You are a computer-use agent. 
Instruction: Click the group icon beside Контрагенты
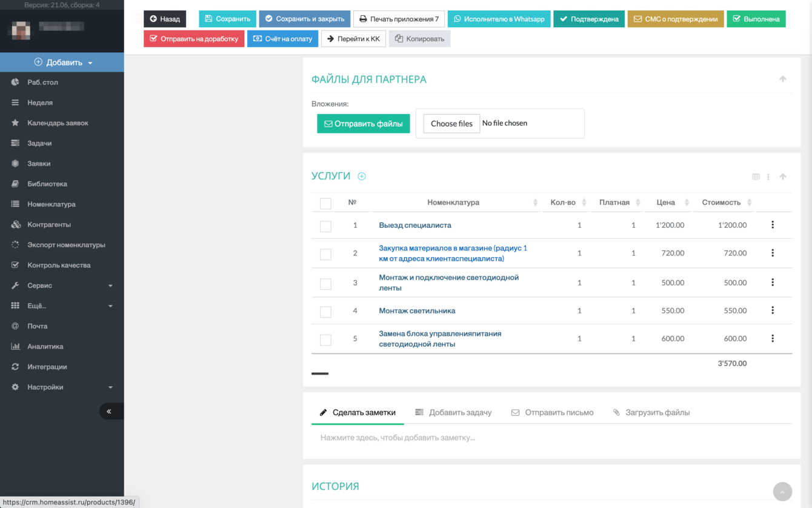click(x=16, y=224)
